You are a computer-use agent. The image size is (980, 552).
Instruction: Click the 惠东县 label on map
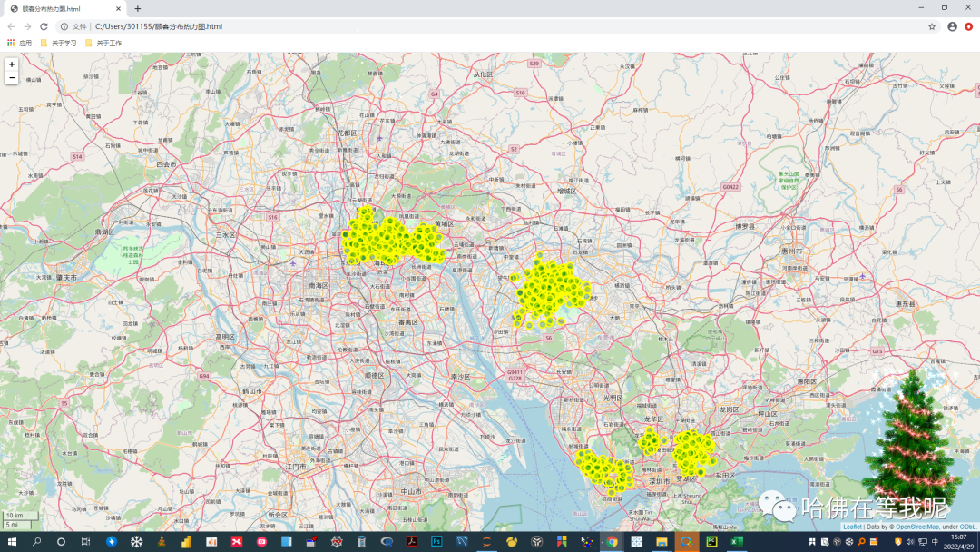coord(906,304)
